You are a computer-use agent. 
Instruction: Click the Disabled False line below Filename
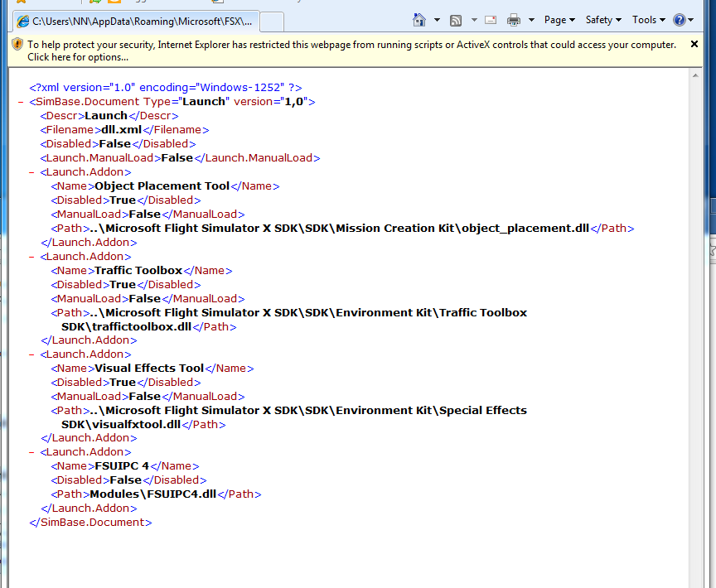click(119, 144)
